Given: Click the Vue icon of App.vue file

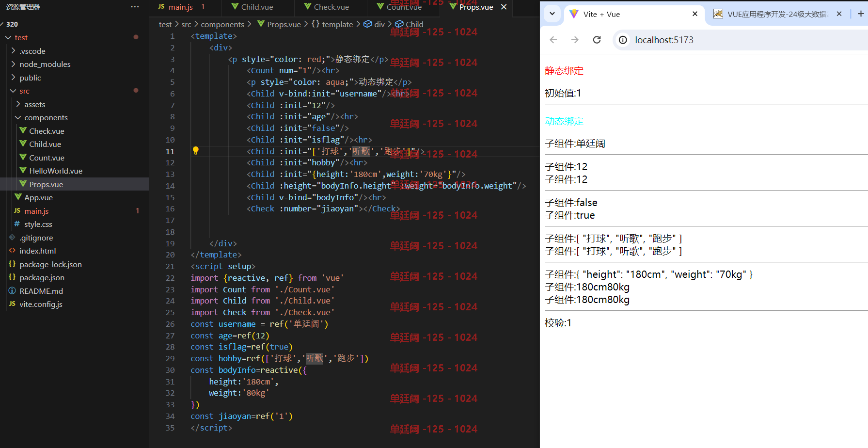Looking at the screenshot, I should (18, 197).
